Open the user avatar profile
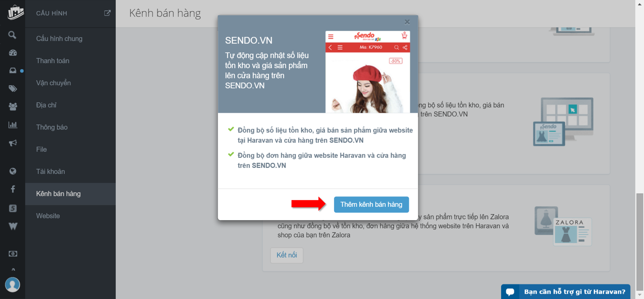 [13, 285]
